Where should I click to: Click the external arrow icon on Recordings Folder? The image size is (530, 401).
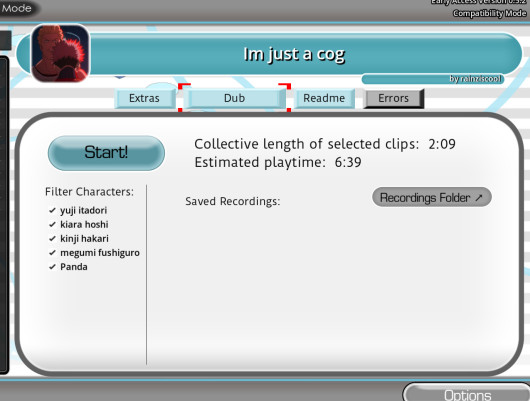pyautogui.click(x=479, y=198)
